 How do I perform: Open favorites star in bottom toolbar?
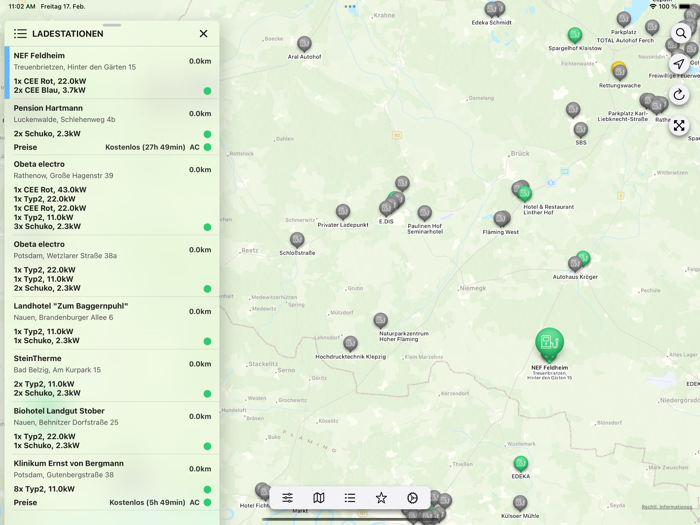point(381,498)
